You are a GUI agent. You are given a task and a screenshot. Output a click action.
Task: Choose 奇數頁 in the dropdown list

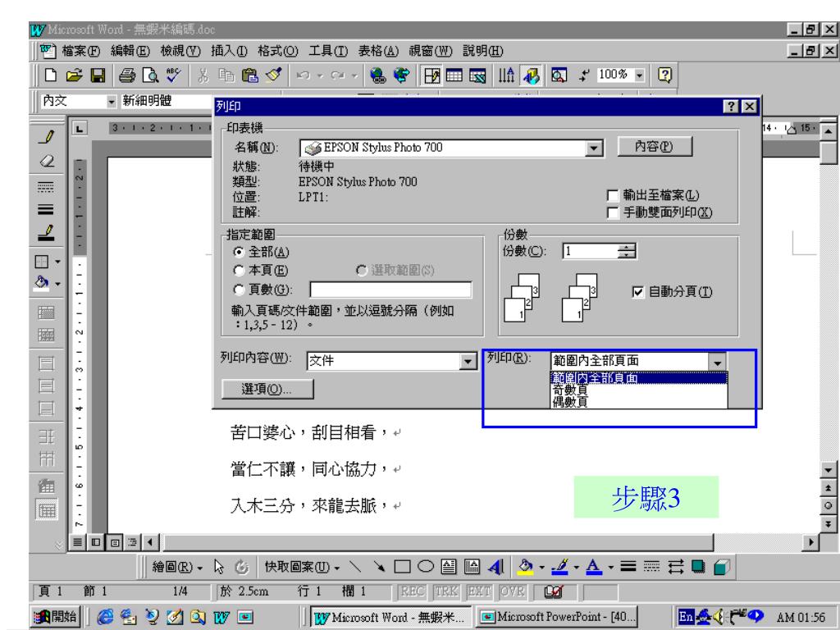coord(638,390)
